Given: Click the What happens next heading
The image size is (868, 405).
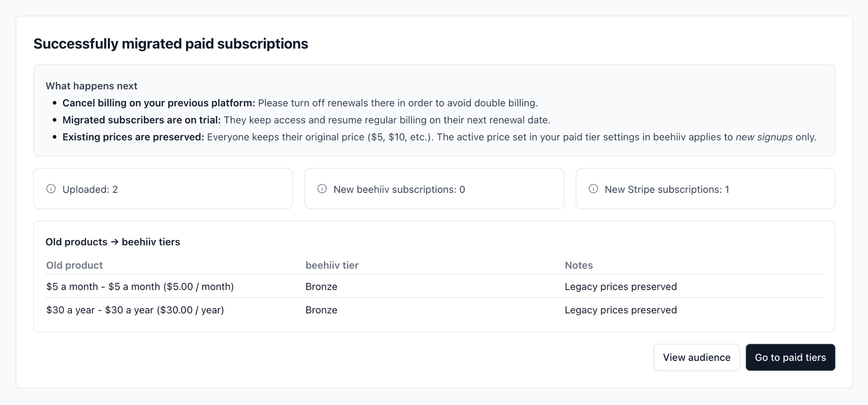Looking at the screenshot, I should click(92, 86).
